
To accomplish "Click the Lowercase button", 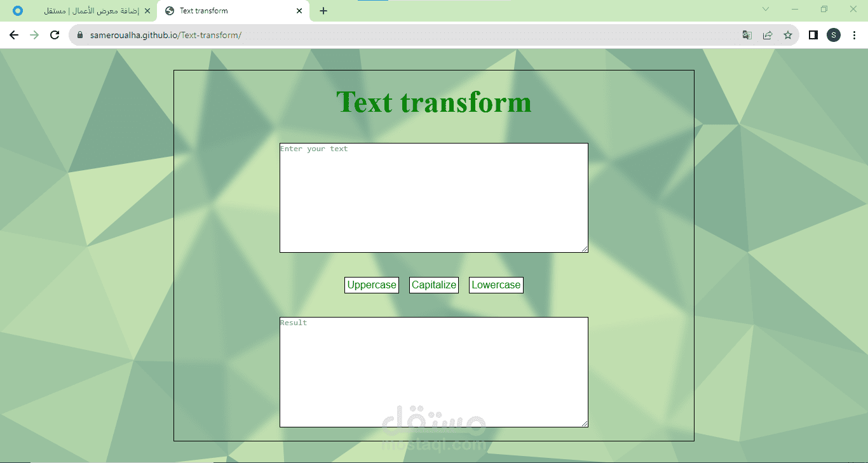I will tap(496, 285).
